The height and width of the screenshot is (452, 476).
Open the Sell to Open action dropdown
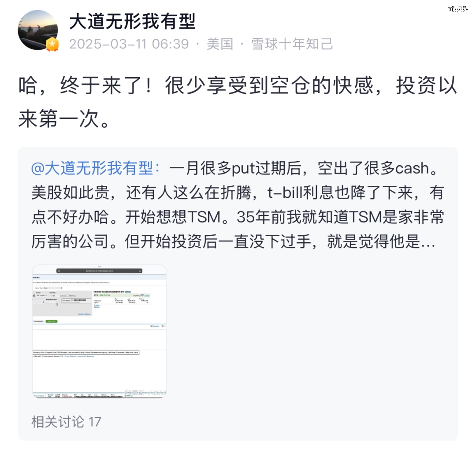(x=41, y=296)
